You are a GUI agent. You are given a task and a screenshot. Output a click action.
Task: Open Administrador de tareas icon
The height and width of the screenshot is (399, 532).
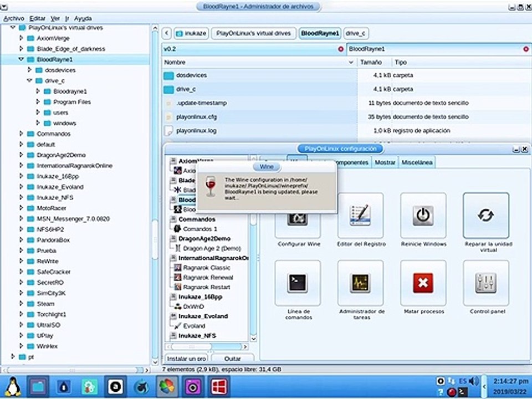(x=360, y=283)
